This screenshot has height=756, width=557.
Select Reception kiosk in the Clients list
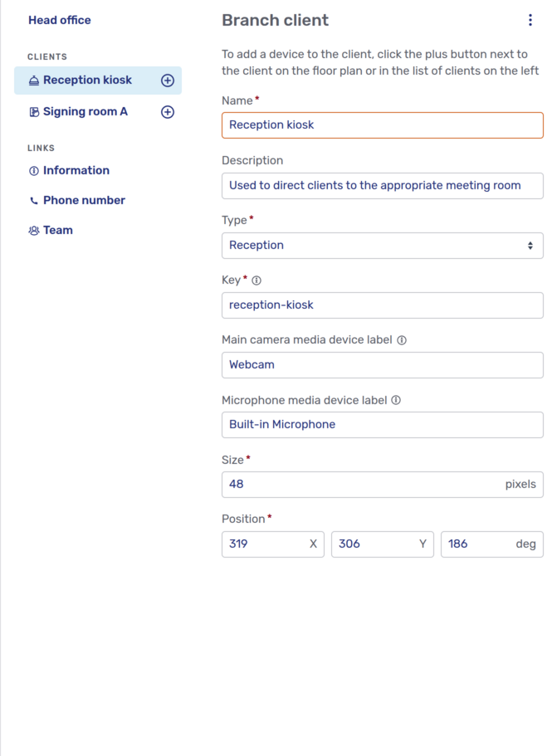click(86, 80)
